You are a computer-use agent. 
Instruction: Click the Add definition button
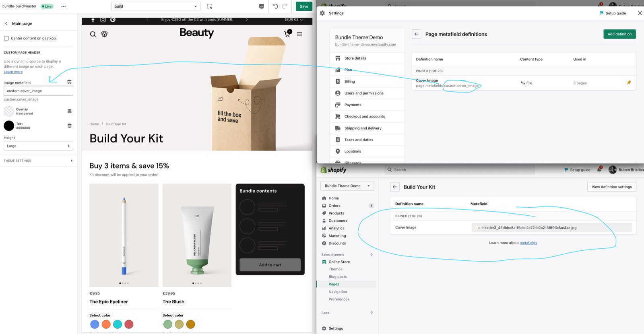click(619, 34)
